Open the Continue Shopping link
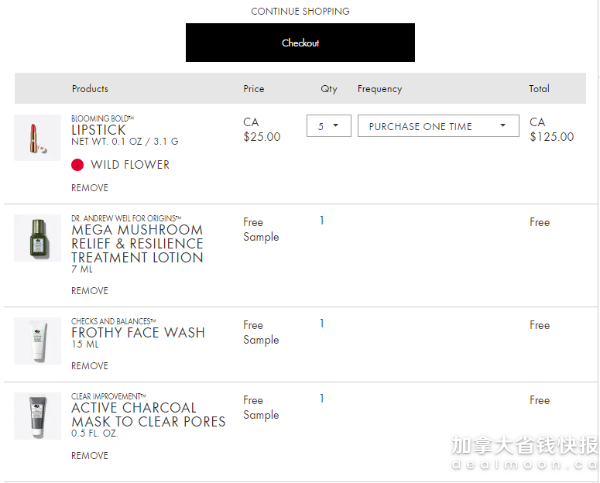 click(x=300, y=11)
